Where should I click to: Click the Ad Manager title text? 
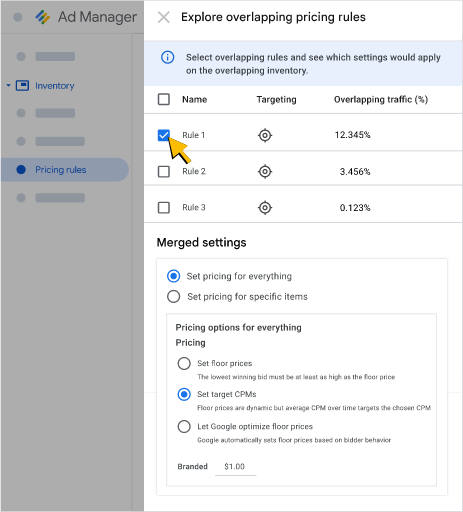click(97, 17)
